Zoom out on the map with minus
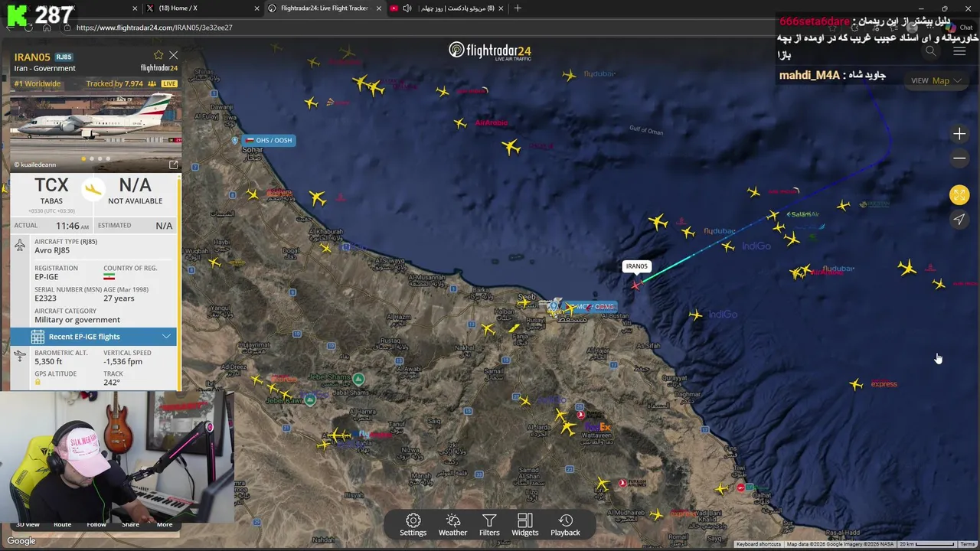This screenshot has height=551, width=980. [x=959, y=158]
